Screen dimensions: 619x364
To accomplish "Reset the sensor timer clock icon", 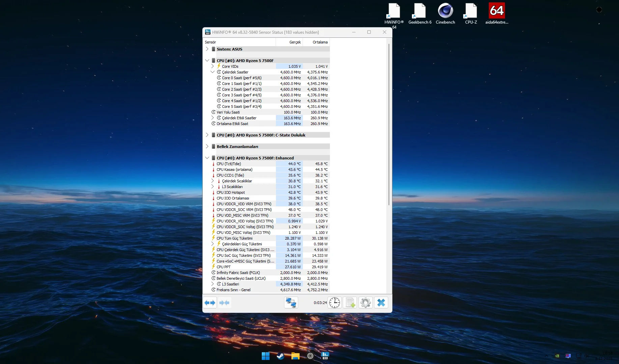I will pyautogui.click(x=334, y=303).
